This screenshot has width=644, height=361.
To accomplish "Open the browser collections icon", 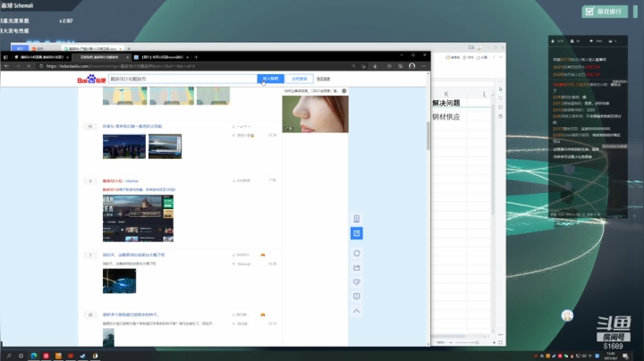I will coord(401,66).
